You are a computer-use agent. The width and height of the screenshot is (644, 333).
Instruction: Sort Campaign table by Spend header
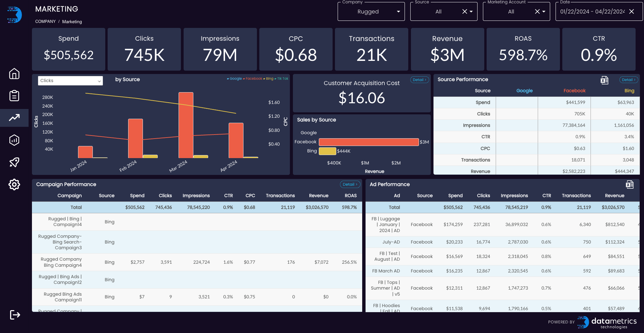point(137,196)
